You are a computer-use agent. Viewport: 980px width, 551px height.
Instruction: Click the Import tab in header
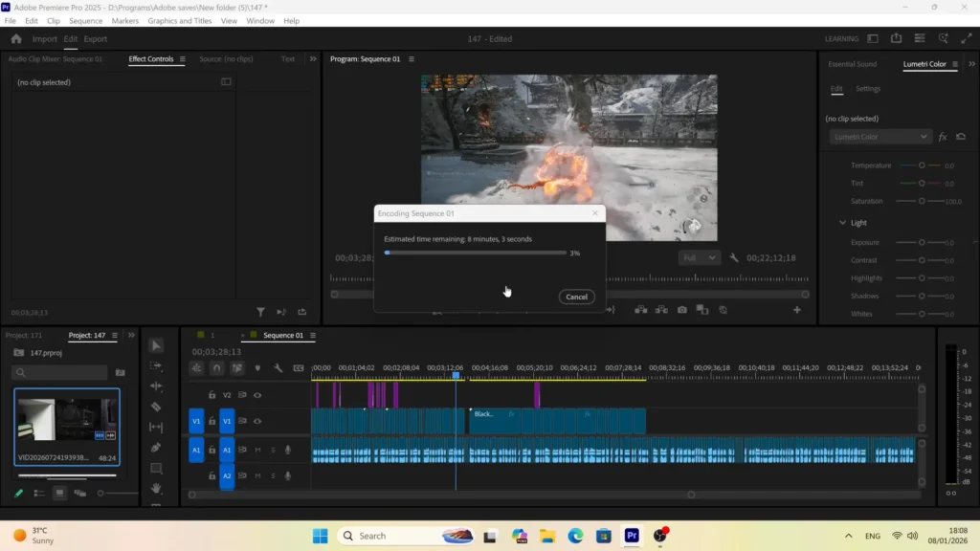pyautogui.click(x=44, y=38)
